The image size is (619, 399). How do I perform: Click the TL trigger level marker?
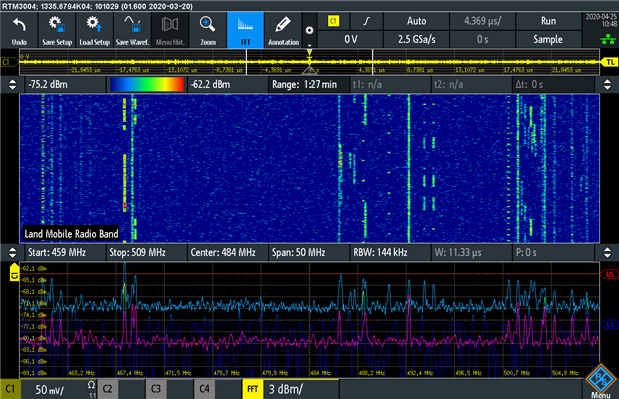(x=610, y=62)
